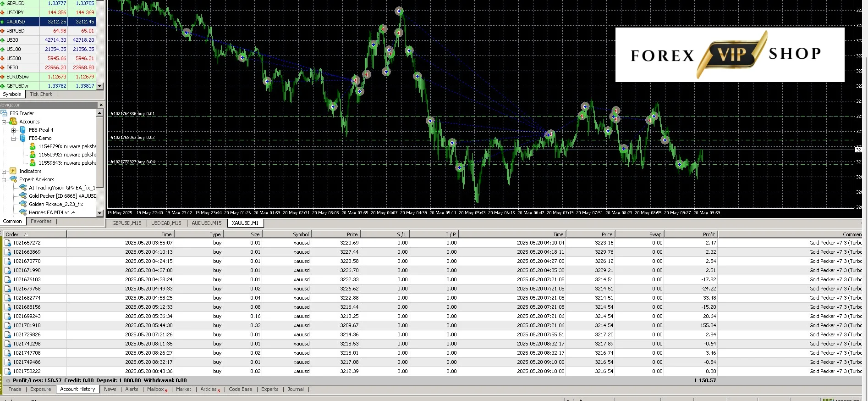Screen dimensions: 868x401
Task: Select chart label #1021772327 buy 0.04
Action: [132, 162]
